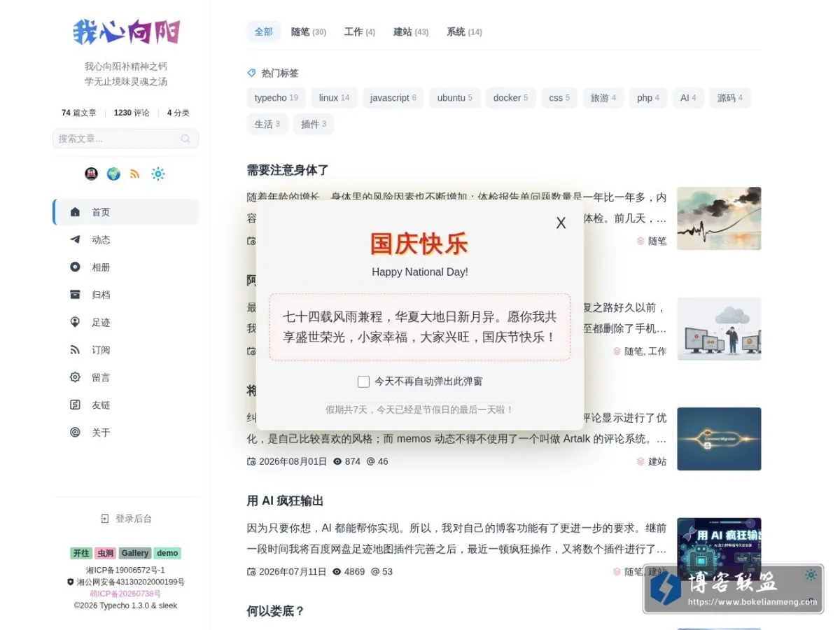840x630 pixels.
Task: Select the 全部 category tab
Action: pyautogui.click(x=264, y=31)
